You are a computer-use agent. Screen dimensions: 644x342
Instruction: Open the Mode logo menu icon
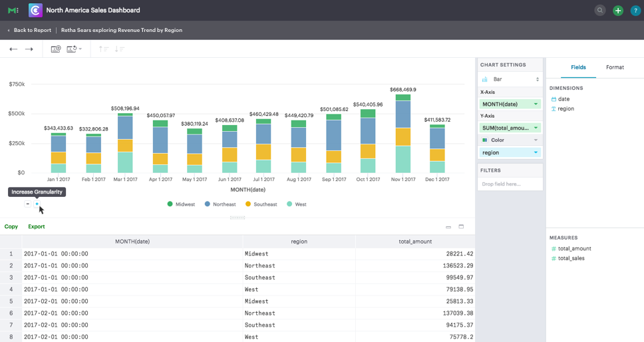coord(13,10)
